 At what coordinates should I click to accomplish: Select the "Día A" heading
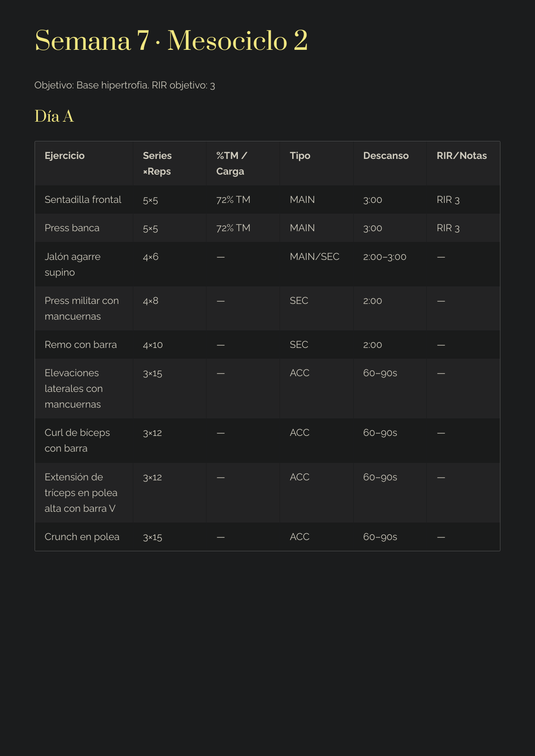[54, 116]
